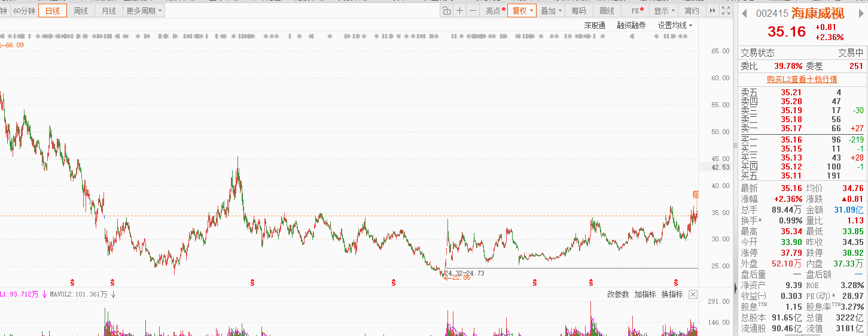Click 改参数 to edit indicator parameters
868x336 pixels.
(x=618, y=294)
